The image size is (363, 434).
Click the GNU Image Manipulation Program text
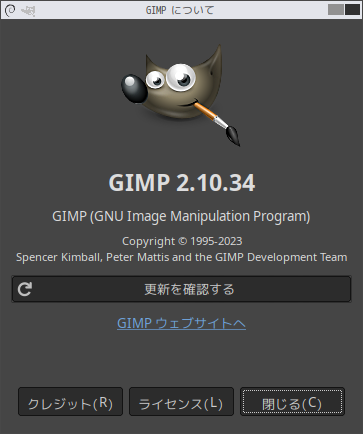181,216
